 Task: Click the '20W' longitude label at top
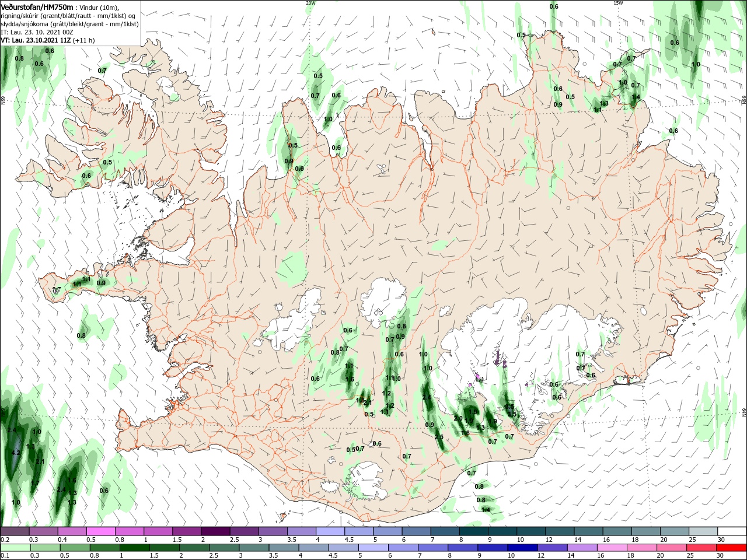coord(310,2)
